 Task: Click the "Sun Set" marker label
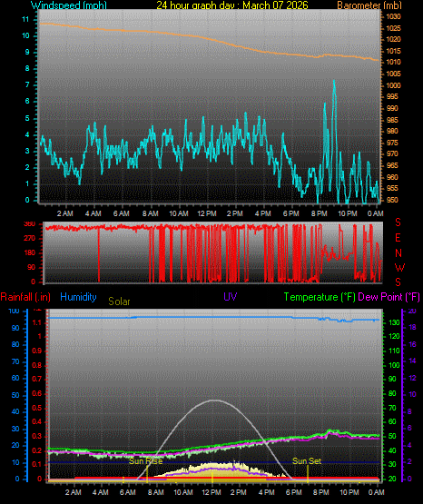point(307,461)
